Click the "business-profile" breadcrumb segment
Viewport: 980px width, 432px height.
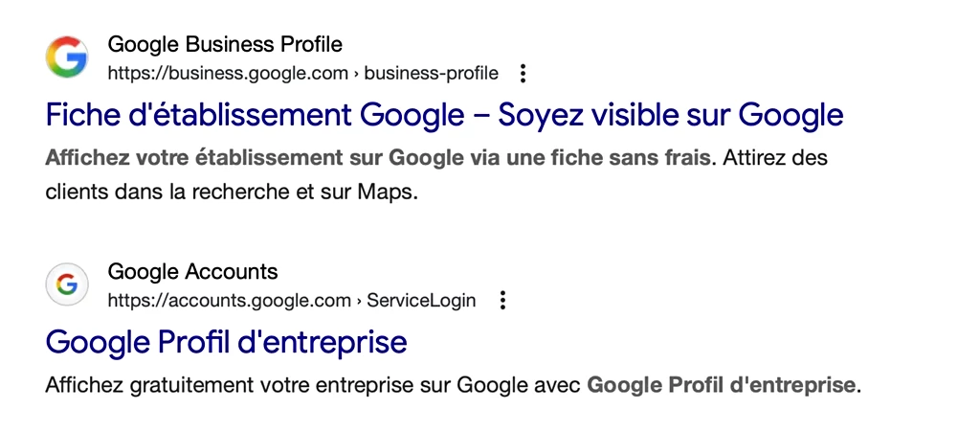tap(432, 73)
